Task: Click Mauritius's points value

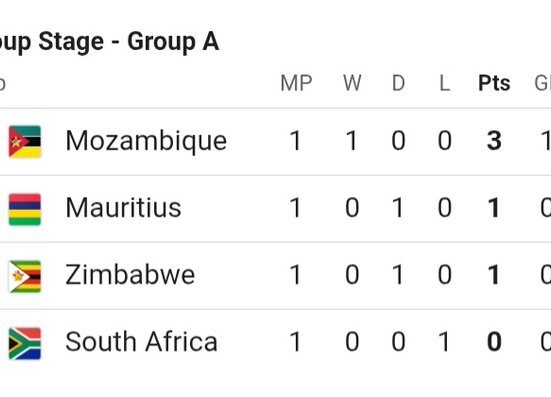Action: [x=494, y=208]
